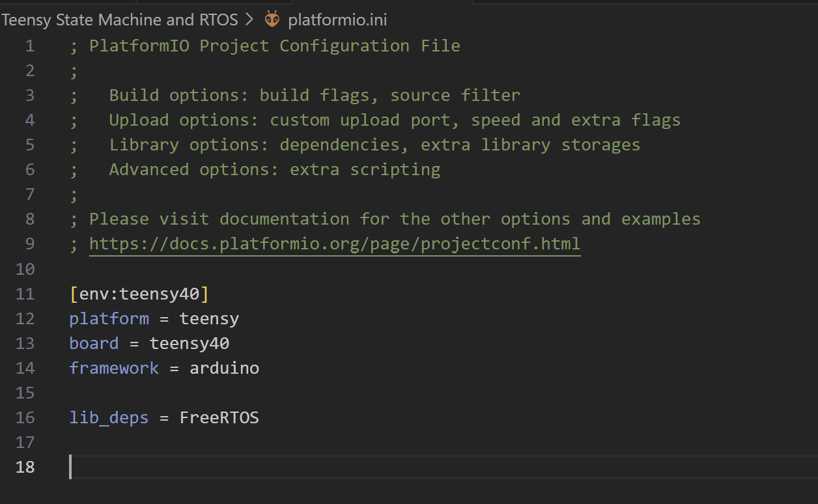Click line number 11 in gutter

[25, 294]
